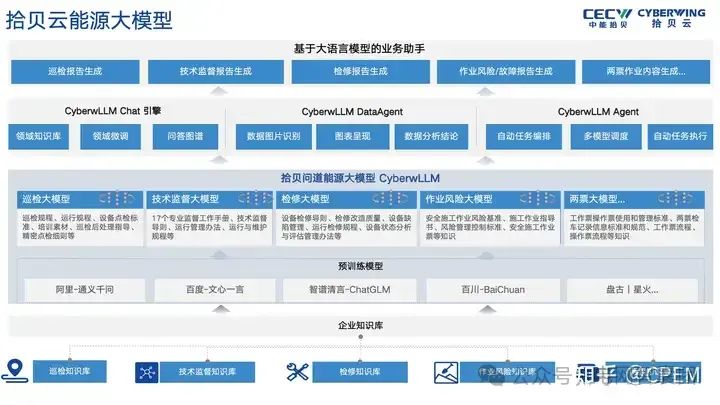720x405 pixels.
Task: Click the CYBERWING 拾贝云 logo
Action: click(x=671, y=18)
